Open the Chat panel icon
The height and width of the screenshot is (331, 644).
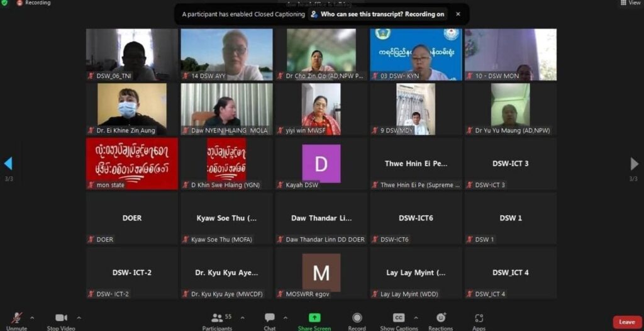[x=270, y=317]
